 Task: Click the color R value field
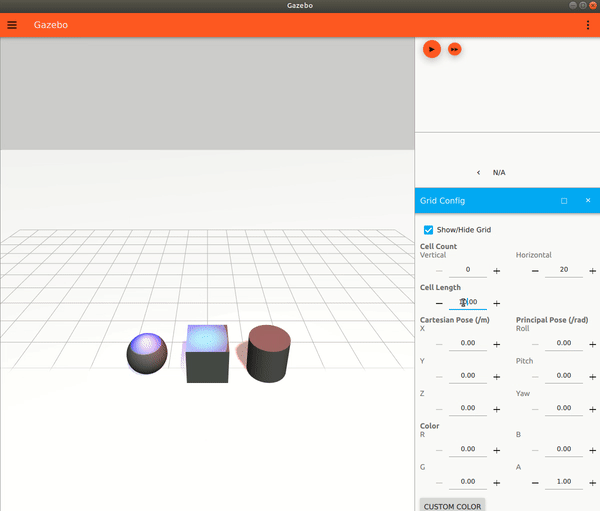click(x=468, y=449)
